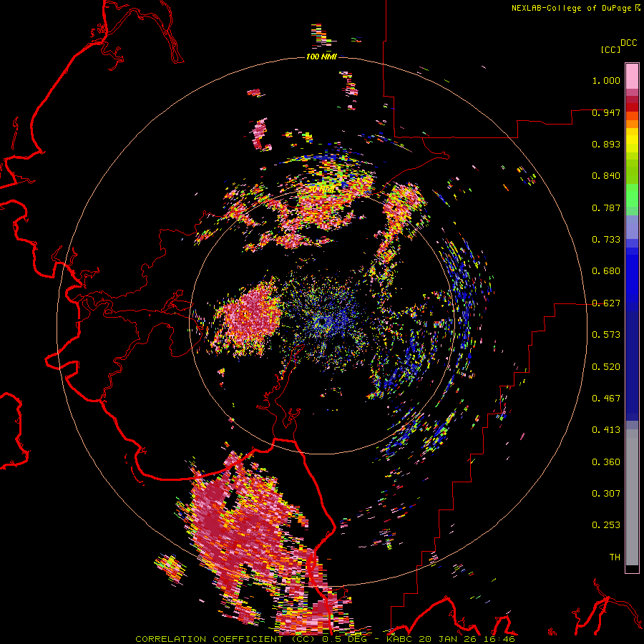The image size is (644, 644).
Task: Click the DCC label above color scale
Action: (x=629, y=43)
